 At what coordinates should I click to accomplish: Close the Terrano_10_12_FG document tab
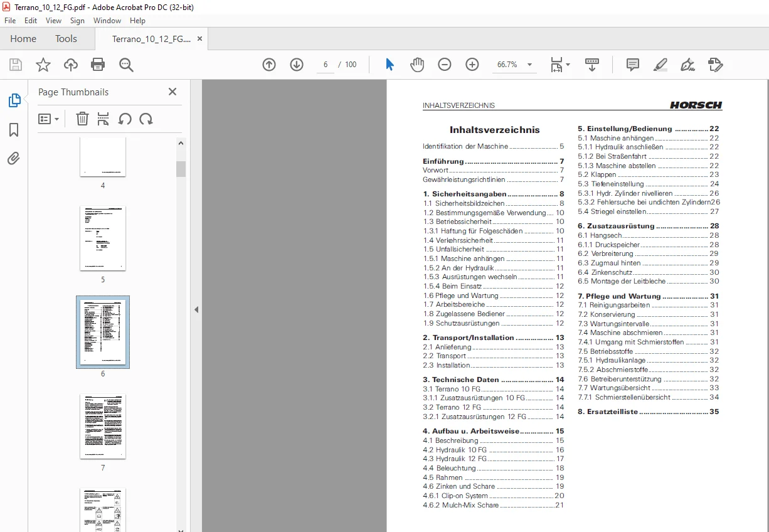[x=199, y=39]
